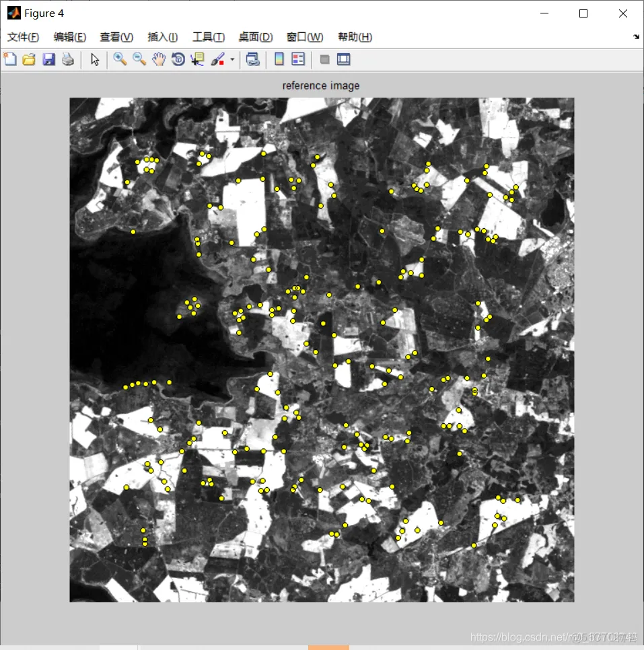Hide plot tools using toolbar icon

325,59
